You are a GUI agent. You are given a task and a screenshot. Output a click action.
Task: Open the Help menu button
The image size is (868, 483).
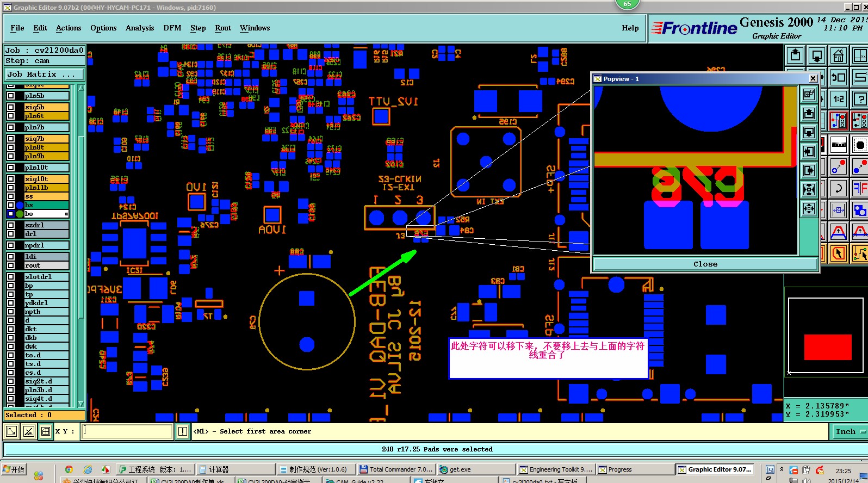coord(630,28)
